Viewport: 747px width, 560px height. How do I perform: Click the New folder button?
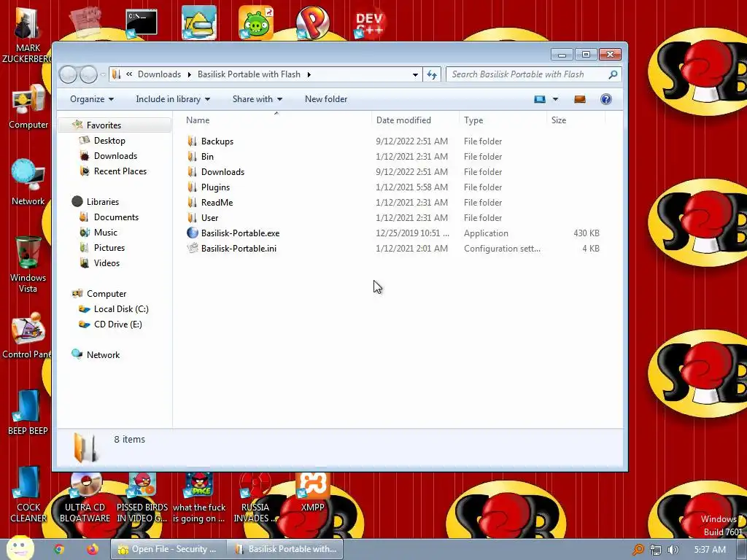pyautogui.click(x=326, y=99)
